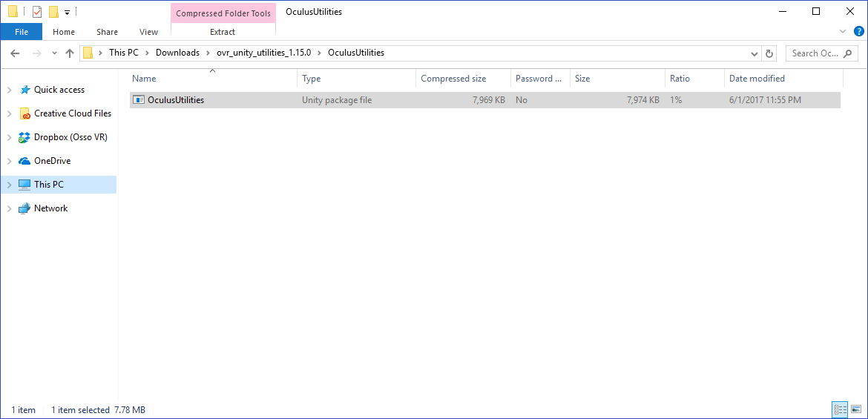
Task: Navigate to This PC breadcrumb
Action: 123,53
